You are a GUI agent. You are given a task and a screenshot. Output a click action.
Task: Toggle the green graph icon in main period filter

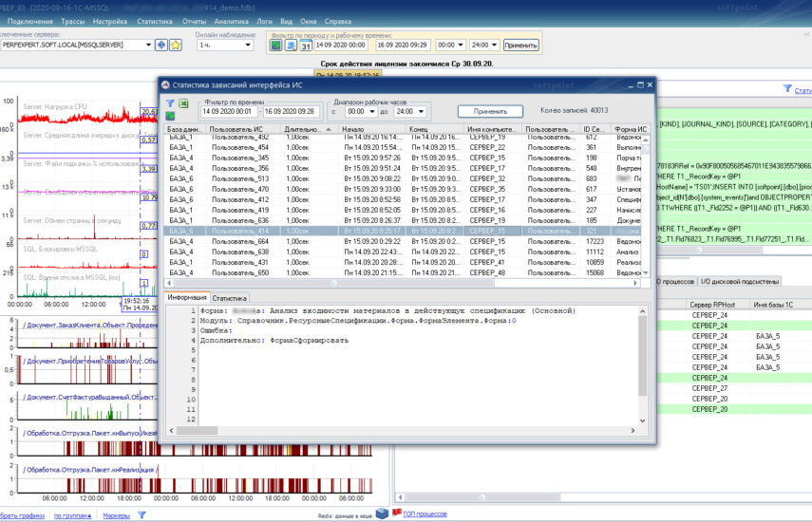276,46
